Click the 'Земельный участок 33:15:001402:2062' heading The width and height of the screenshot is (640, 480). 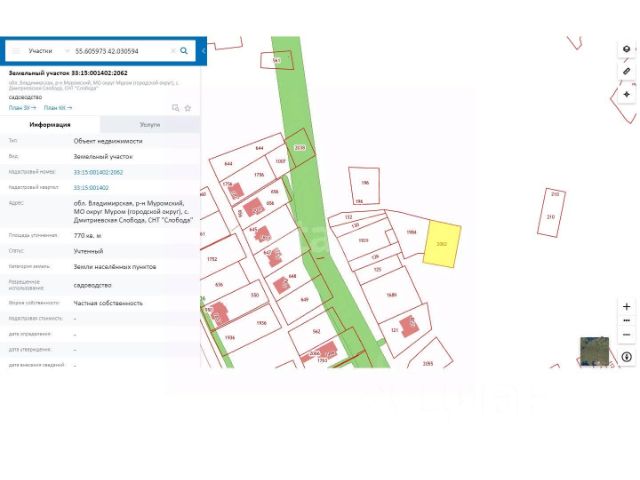click(x=68, y=73)
